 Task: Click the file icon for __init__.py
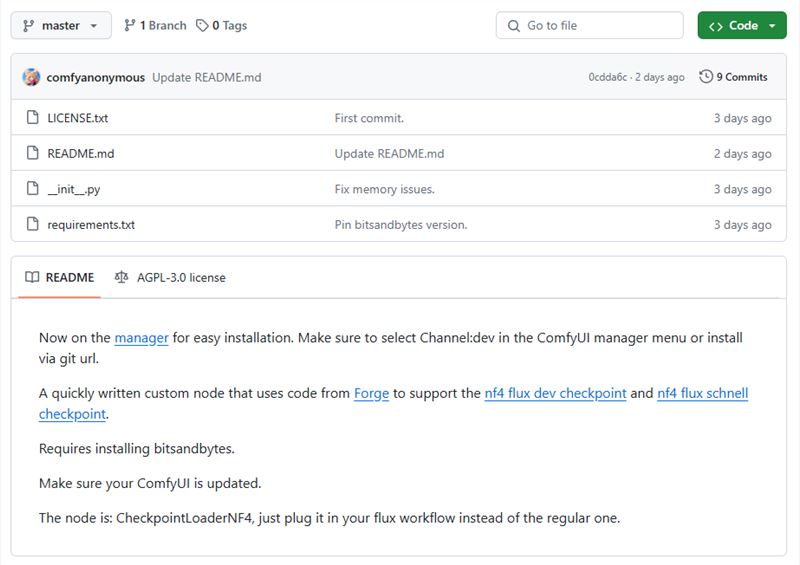[x=33, y=188]
